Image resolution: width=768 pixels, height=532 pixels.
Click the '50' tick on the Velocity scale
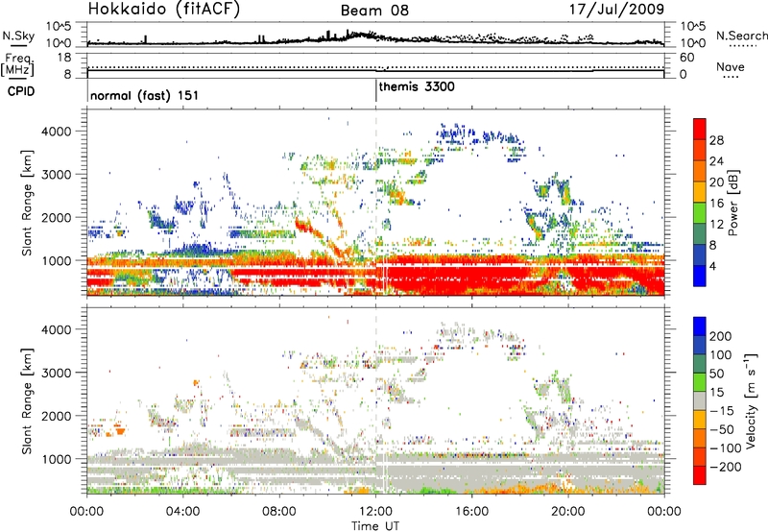click(717, 374)
